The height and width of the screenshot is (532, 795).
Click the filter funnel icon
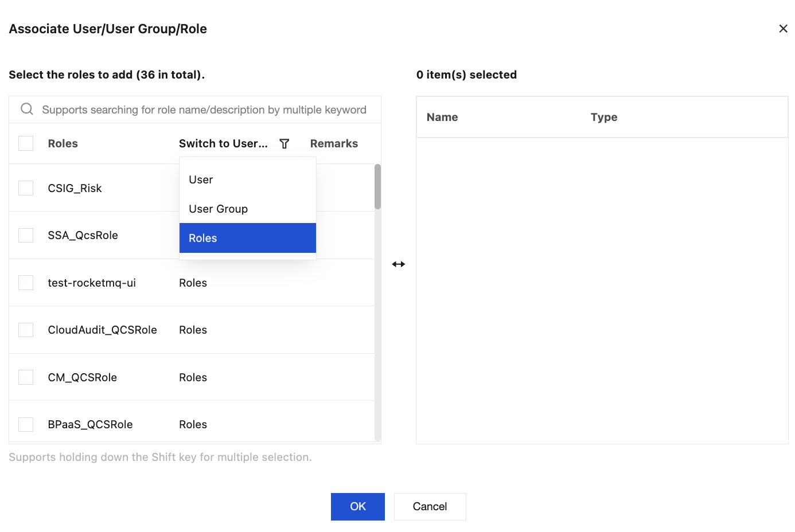[x=285, y=144]
